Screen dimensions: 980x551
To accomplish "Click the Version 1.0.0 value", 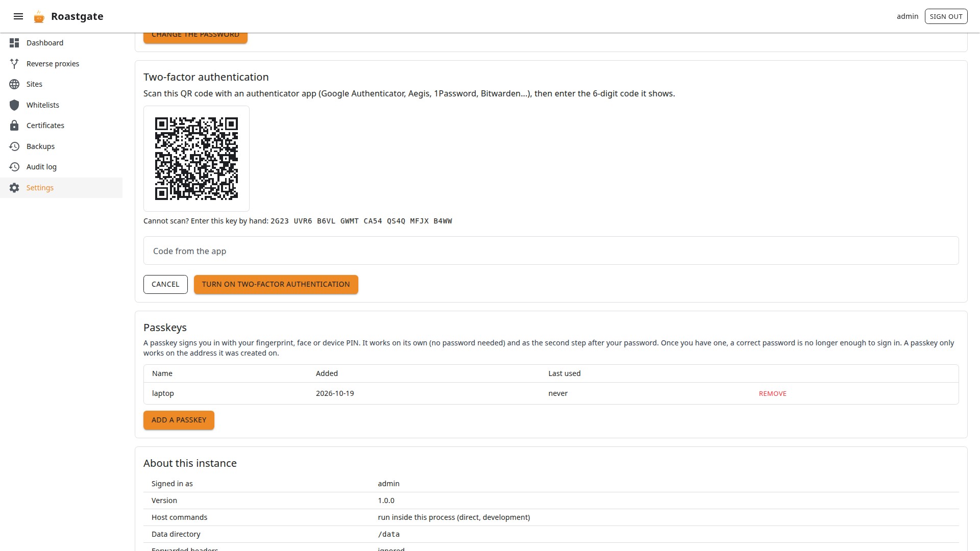I will (x=386, y=500).
